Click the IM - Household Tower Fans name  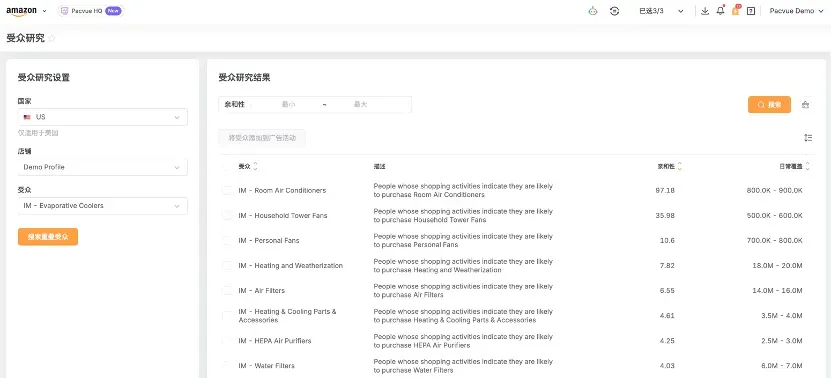(283, 216)
